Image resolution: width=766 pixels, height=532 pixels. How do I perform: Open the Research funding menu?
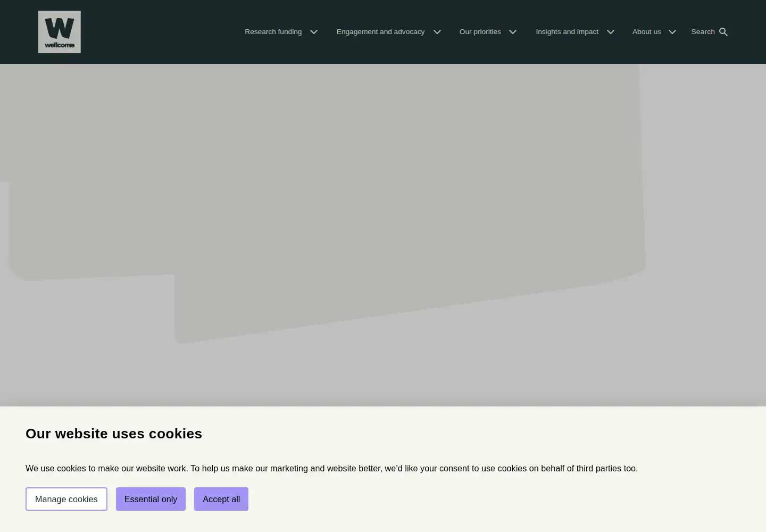(x=273, y=32)
